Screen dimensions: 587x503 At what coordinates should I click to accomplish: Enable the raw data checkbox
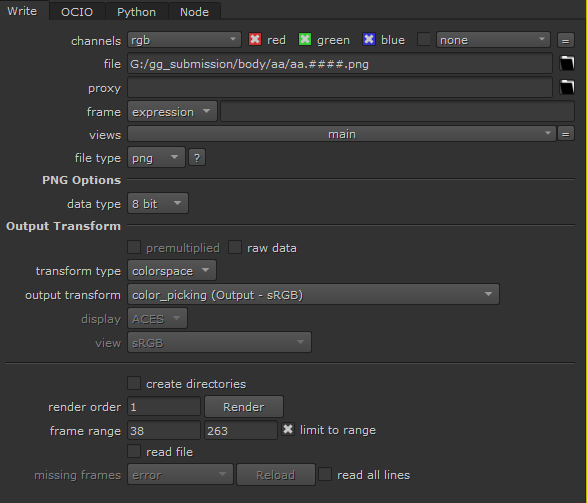(235, 247)
